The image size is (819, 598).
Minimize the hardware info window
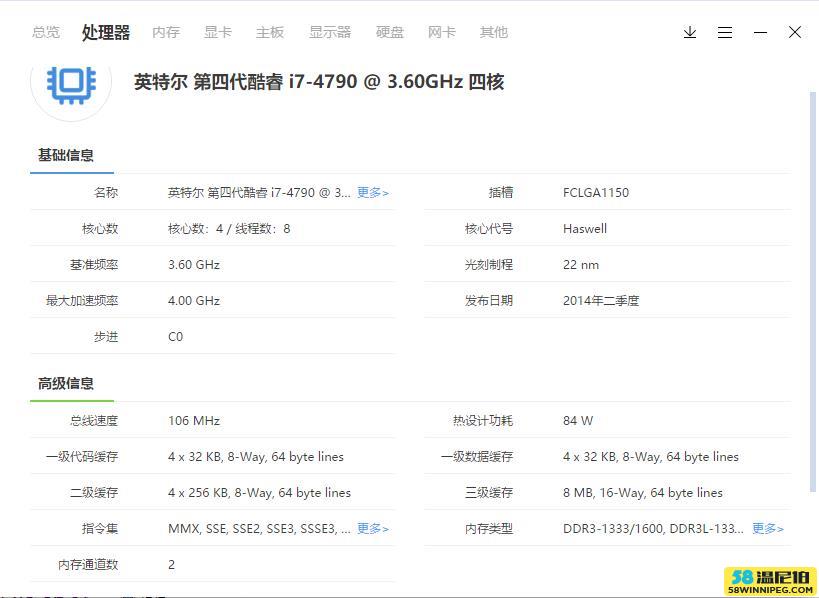[760, 32]
